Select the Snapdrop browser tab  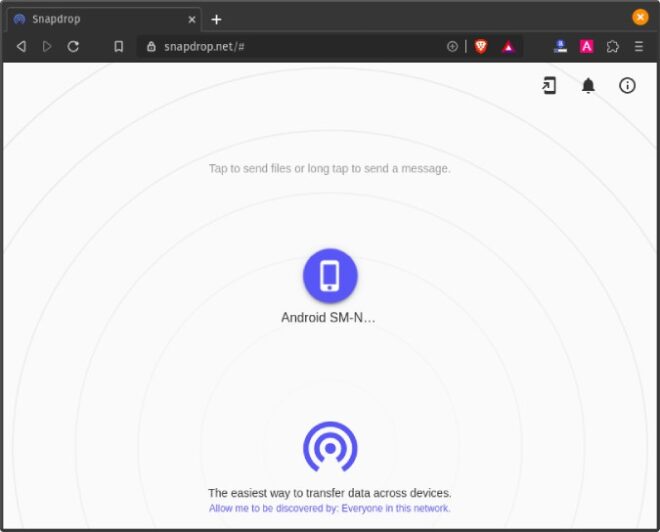click(x=104, y=19)
